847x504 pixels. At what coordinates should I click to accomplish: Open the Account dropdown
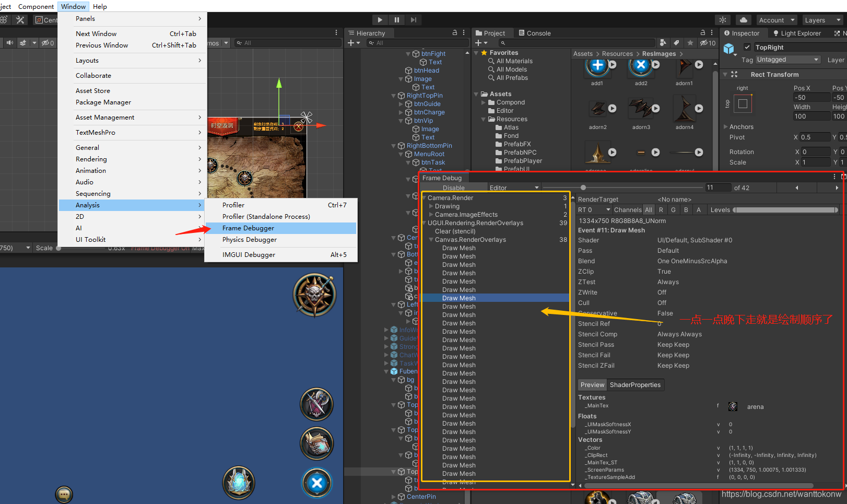tap(776, 20)
